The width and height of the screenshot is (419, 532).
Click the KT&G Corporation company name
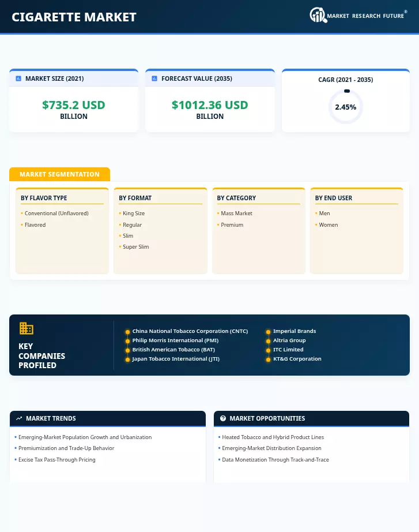tap(297, 359)
